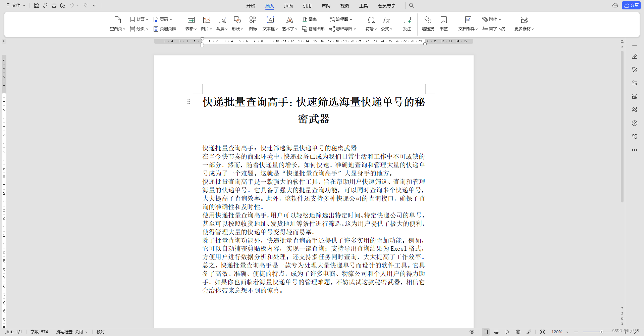
Task: Click the vertical scrollbar thumb
Action: (x=622, y=126)
